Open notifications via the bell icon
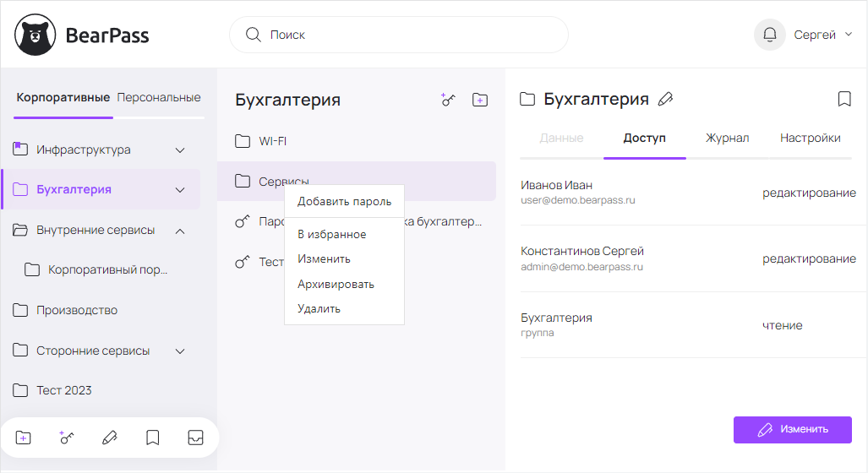 [x=769, y=35]
